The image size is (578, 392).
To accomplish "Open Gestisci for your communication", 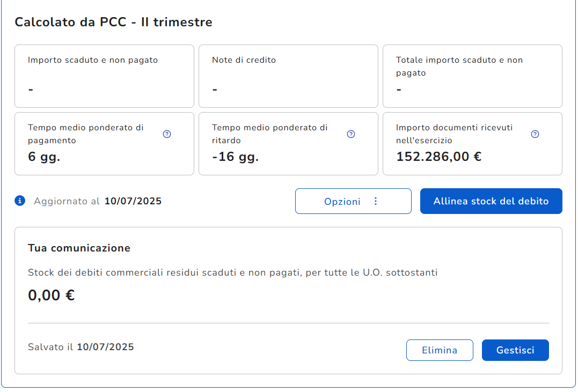I will point(515,350).
